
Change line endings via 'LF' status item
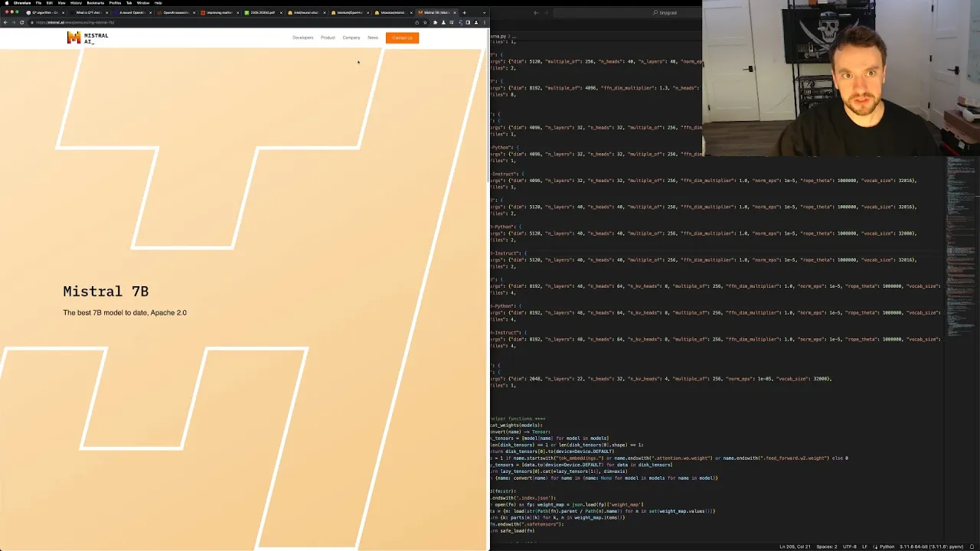[865, 546]
